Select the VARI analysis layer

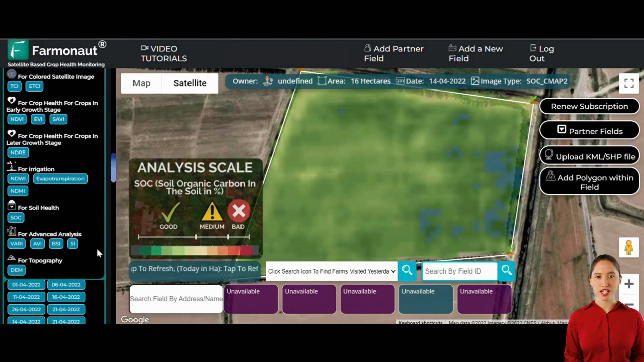[x=16, y=243]
